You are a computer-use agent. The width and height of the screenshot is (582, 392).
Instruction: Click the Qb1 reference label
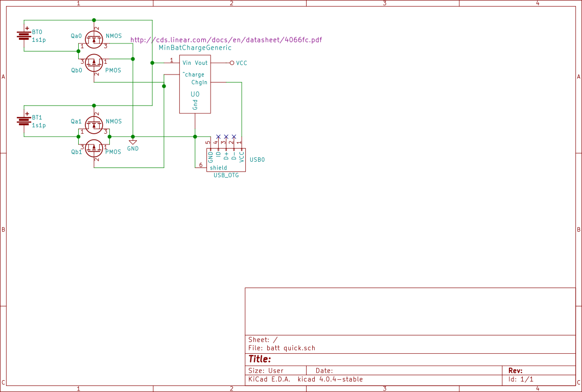coord(77,152)
